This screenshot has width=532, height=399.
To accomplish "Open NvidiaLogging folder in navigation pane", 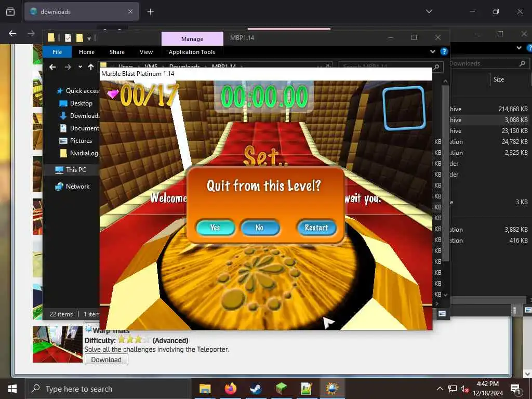I will coord(79,153).
